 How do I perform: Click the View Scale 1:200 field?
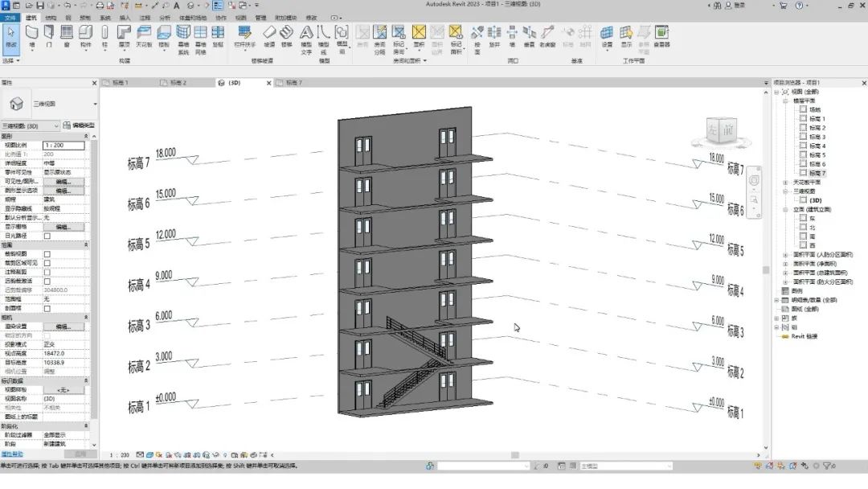63,145
